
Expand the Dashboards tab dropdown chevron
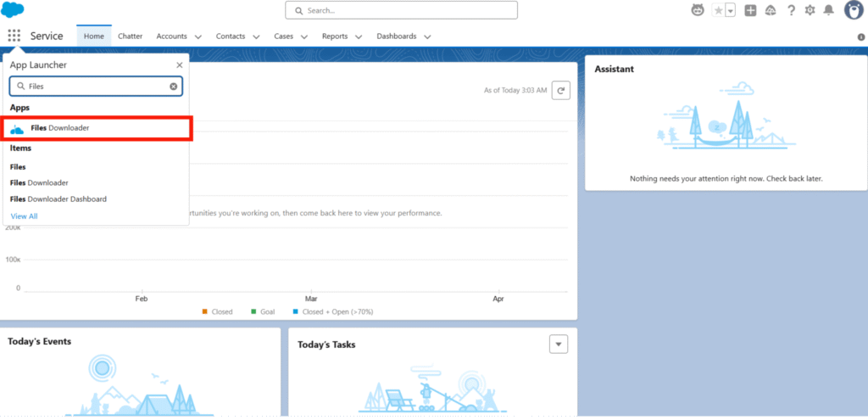point(427,37)
